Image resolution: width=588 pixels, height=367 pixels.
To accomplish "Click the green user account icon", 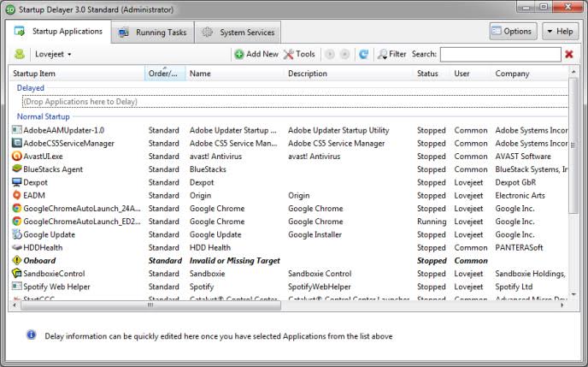I will (20, 54).
